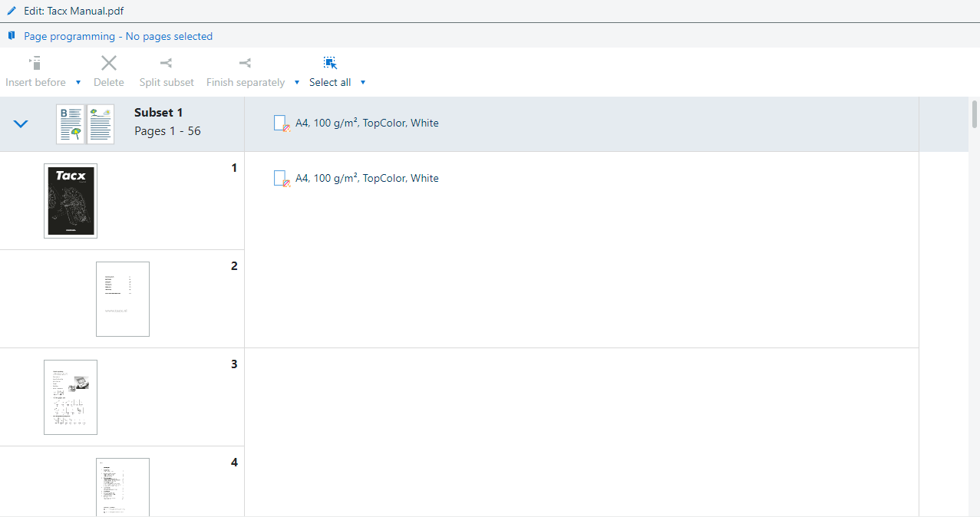Click the Page programming - No pages selected text
The width and height of the screenshot is (980, 517).
tap(118, 36)
